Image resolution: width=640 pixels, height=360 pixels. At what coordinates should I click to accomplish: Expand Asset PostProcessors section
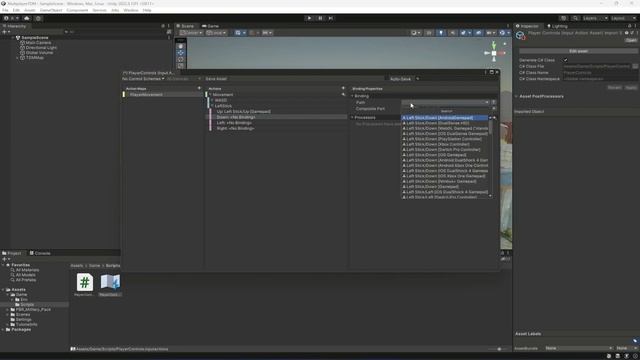point(516,96)
